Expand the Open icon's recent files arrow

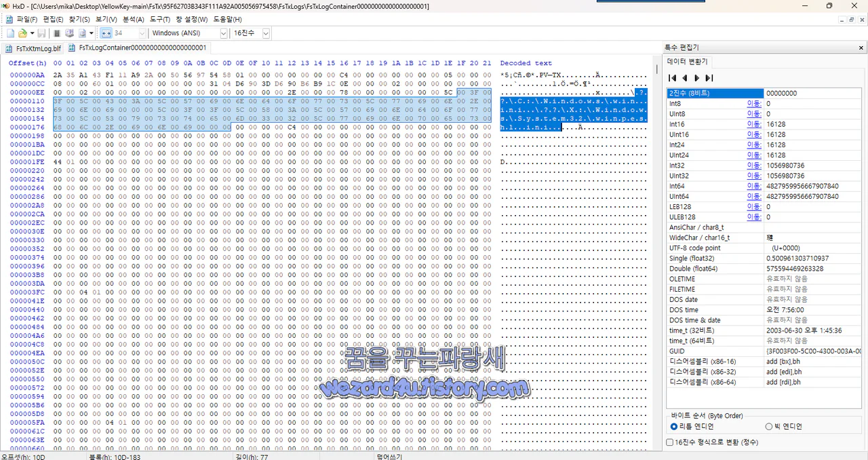31,33
